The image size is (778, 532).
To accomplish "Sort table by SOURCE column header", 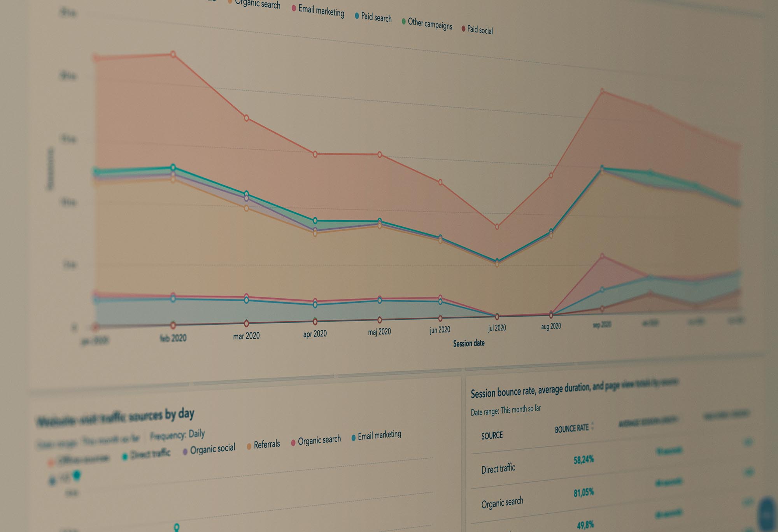I will coord(492,436).
